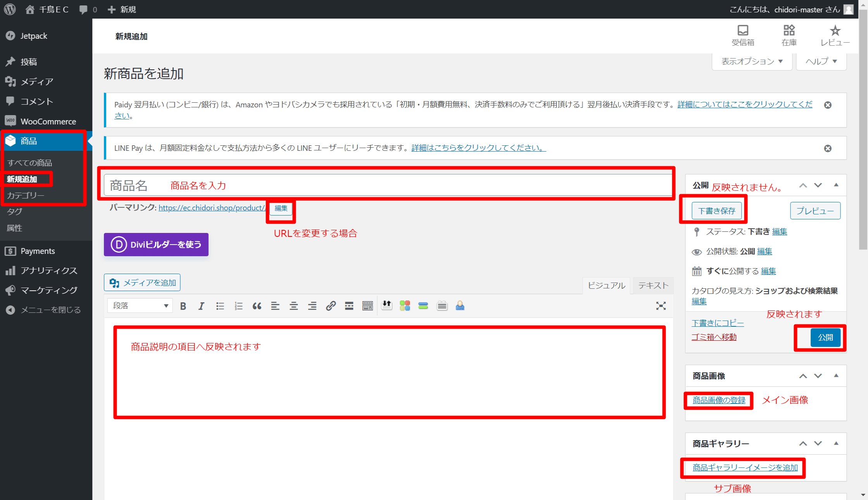Insert a bulleted list
Image resolution: width=868 pixels, height=500 pixels.
[x=220, y=305]
